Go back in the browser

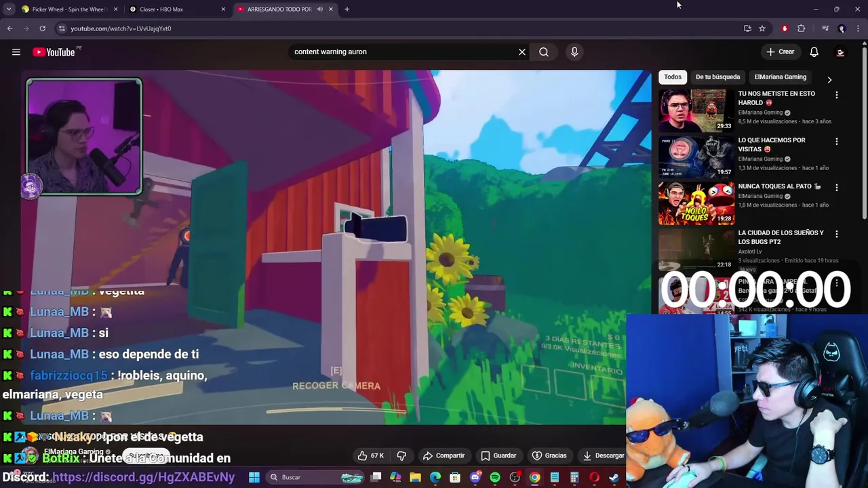click(9, 28)
